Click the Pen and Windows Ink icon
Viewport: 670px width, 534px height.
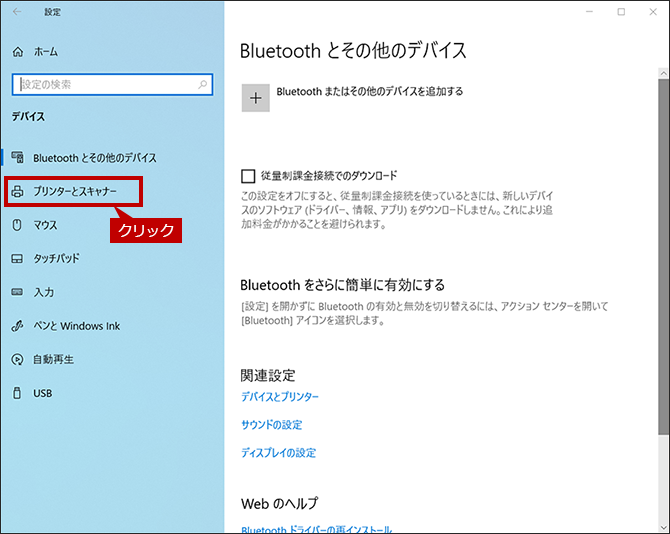(x=17, y=326)
